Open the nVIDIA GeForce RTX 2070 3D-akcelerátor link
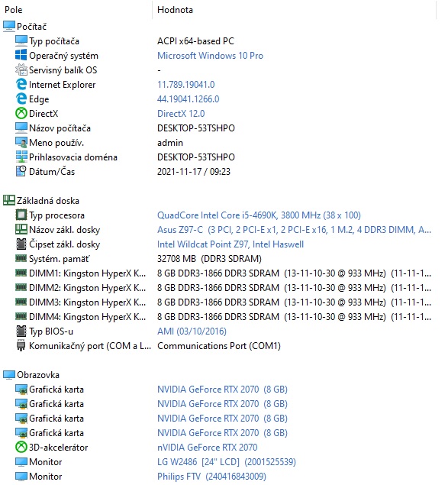 click(207, 448)
